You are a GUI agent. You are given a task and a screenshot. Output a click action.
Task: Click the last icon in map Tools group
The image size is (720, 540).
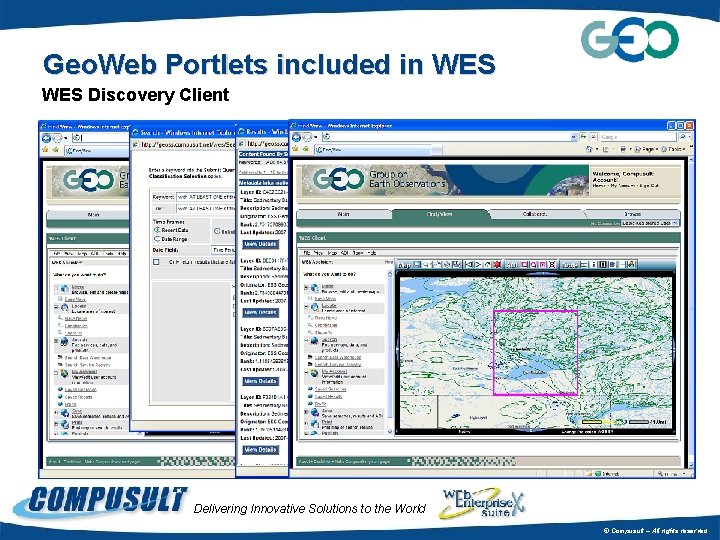click(631, 264)
